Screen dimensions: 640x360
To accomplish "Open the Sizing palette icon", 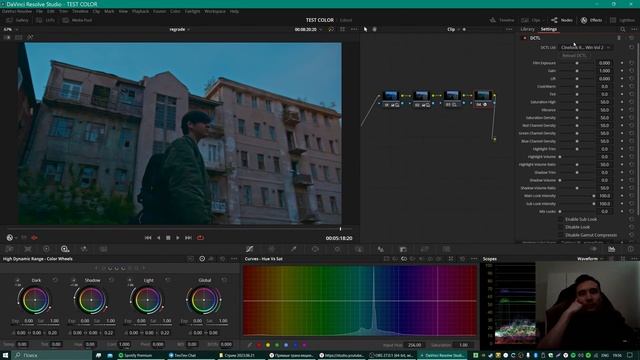I will pyautogui.click(x=424, y=249).
